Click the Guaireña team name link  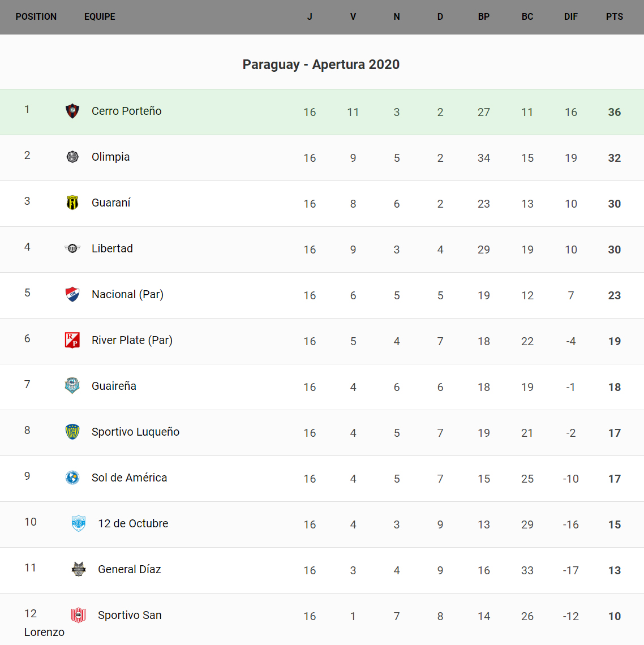tap(114, 386)
